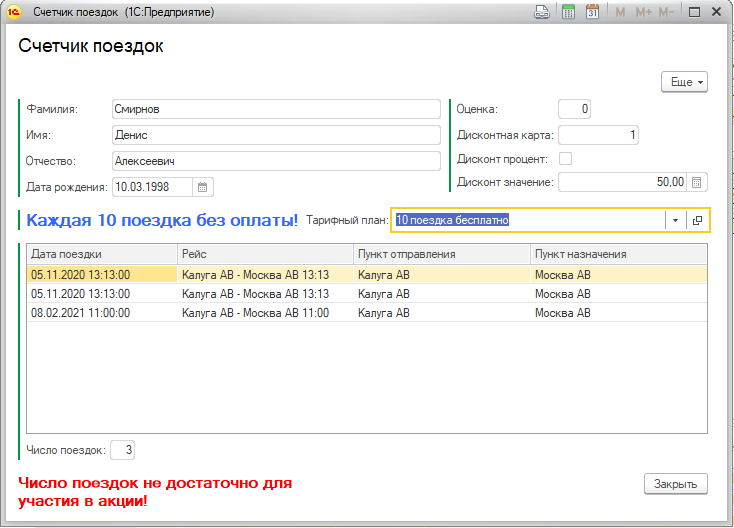The height and width of the screenshot is (528, 734).
Task: Click the M- memory subtract button
Action: coord(666,12)
